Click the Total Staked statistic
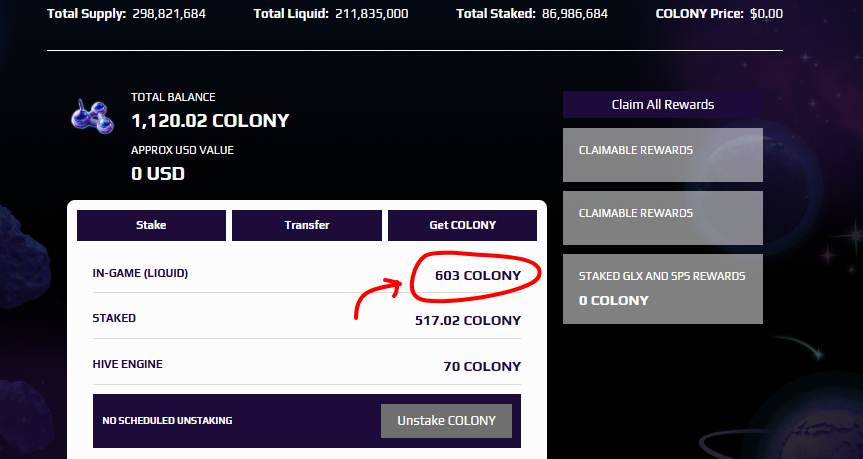This screenshot has height=459, width=863. 528,14
